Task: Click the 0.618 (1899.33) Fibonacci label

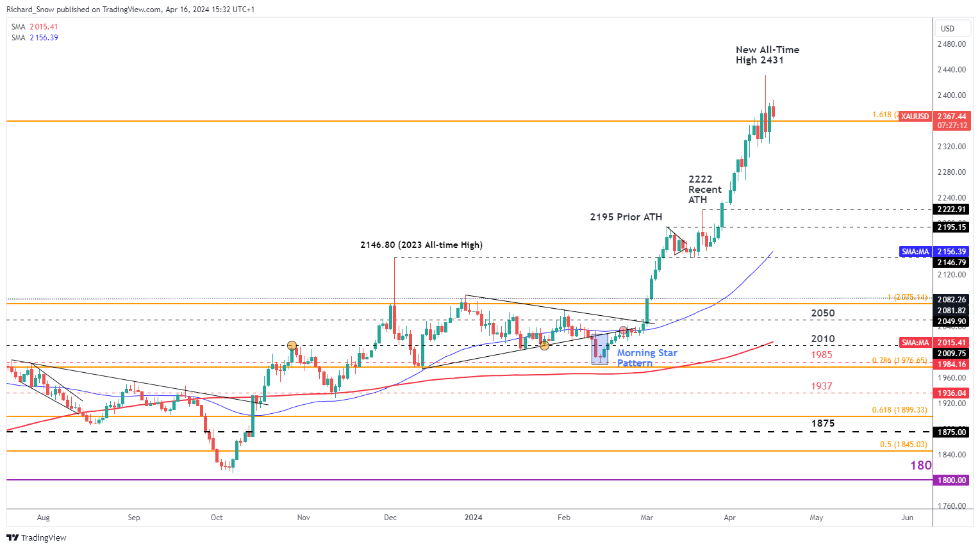Action: 899,410
